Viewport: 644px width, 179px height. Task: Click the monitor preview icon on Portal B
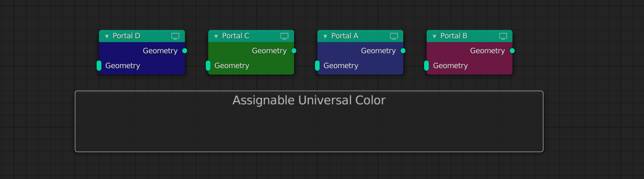pos(503,36)
